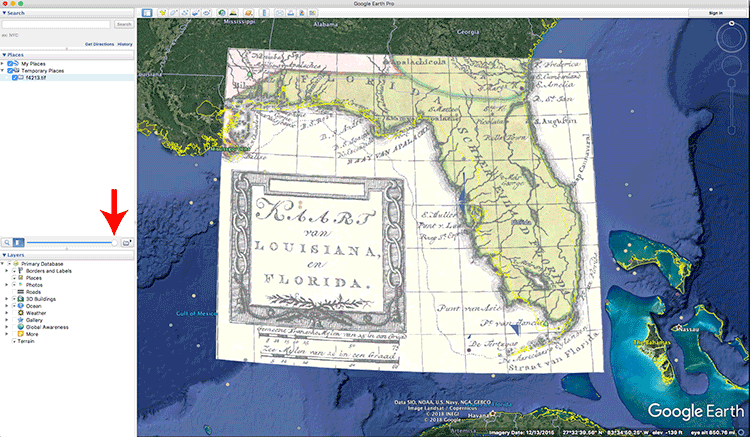Click the Add Image Overlay tool
This screenshot has height=437, width=750.
(196, 13)
